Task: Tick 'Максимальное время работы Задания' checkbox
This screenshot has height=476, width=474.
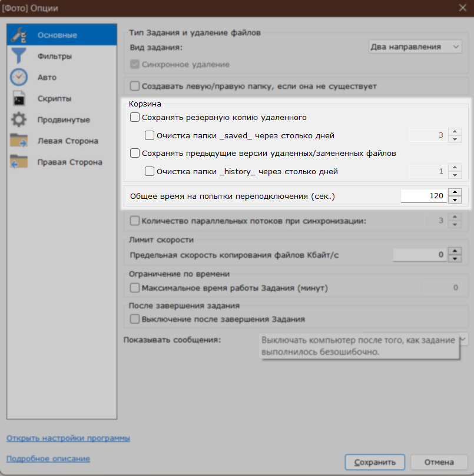Action: (x=135, y=288)
